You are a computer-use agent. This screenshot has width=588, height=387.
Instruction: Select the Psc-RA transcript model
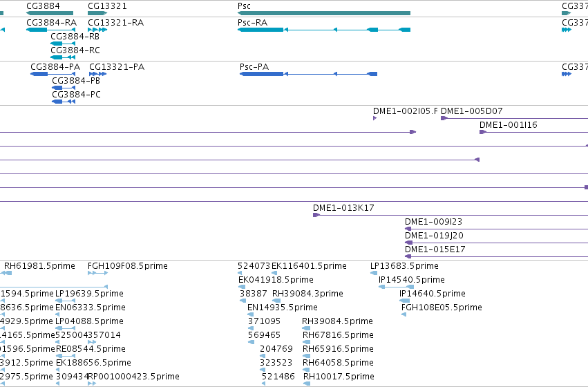[324, 30]
